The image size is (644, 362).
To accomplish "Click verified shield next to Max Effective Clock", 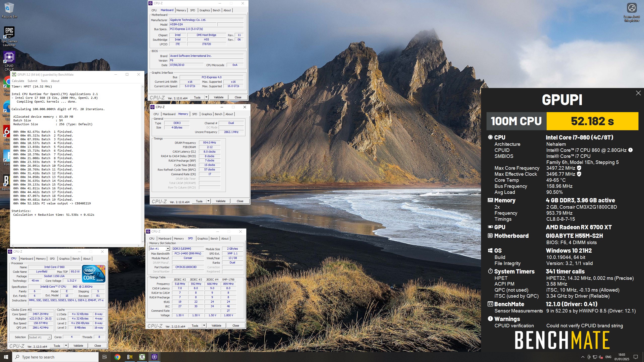I will 579,174.
